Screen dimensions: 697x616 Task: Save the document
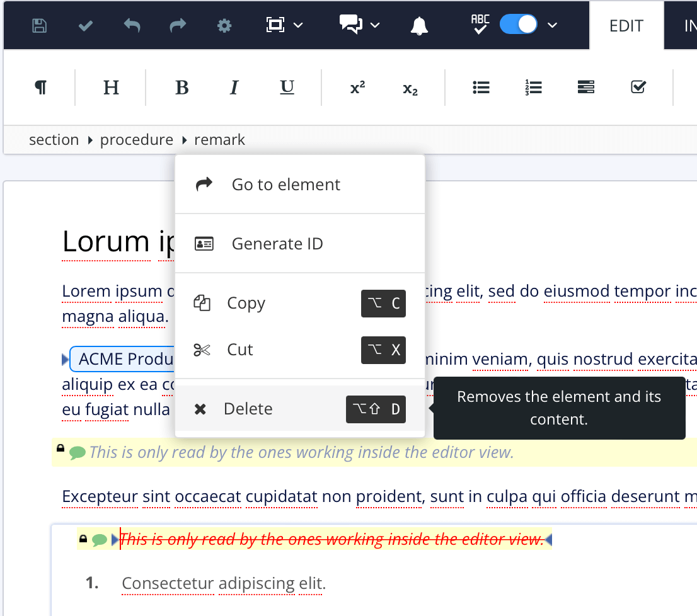(38, 25)
